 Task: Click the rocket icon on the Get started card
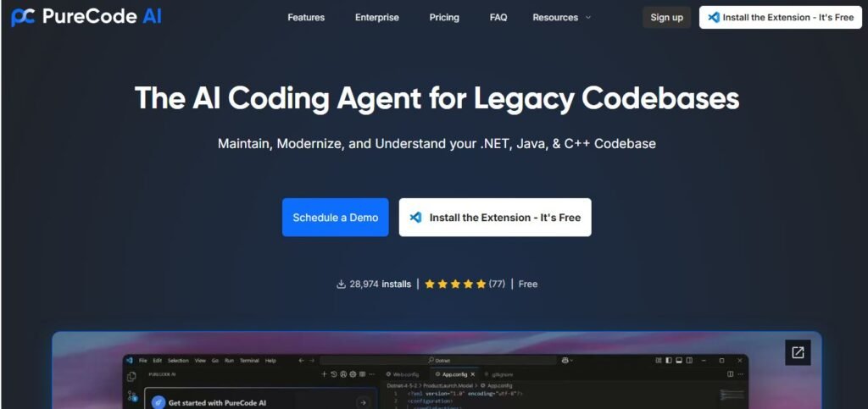159,402
